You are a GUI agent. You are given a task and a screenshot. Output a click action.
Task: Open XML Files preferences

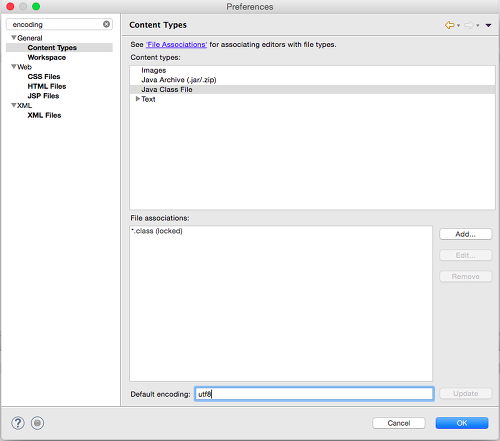44,115
